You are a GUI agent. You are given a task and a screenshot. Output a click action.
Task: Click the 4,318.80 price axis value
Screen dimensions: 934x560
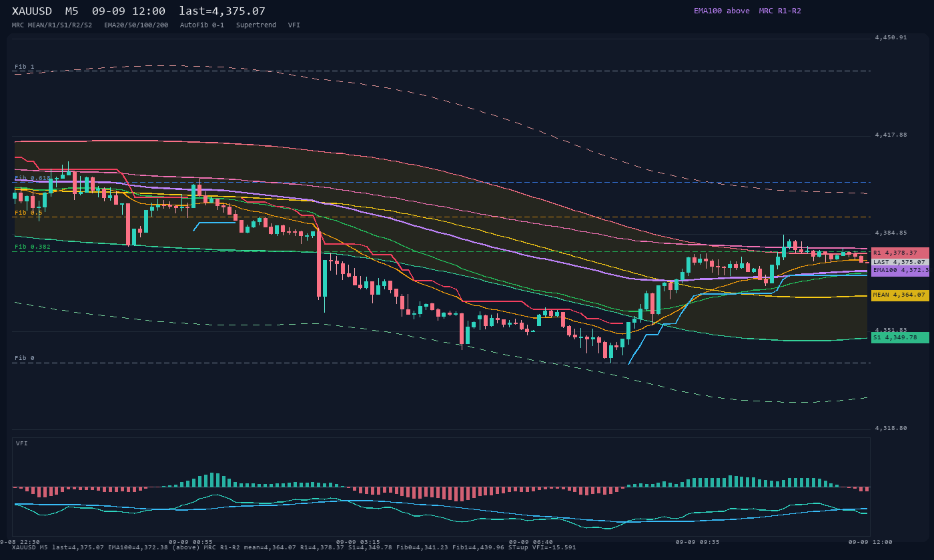click(891, 428)
